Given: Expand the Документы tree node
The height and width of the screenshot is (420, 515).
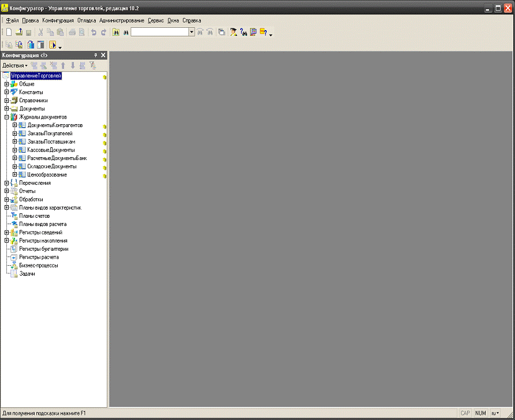Looking at the screenshot, I should (6, 109).
